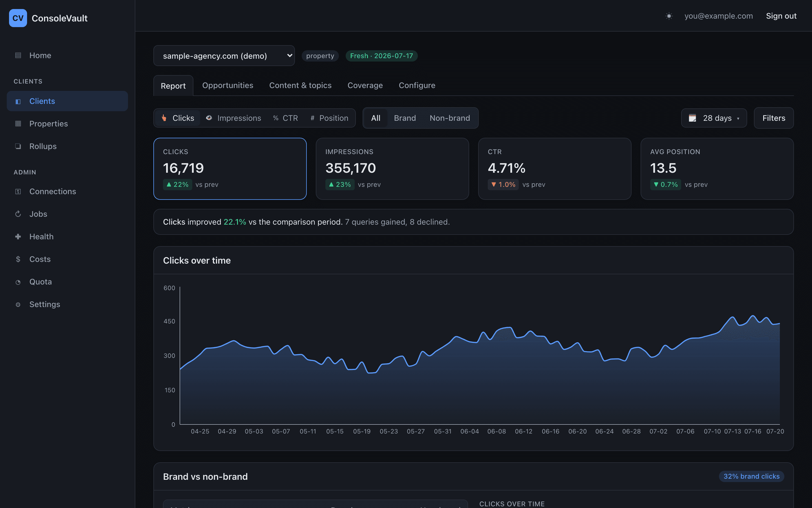Click the 'Brand vs non-brand' heading
The height and width of the screenshot is (508, 812).
[205, 476]
